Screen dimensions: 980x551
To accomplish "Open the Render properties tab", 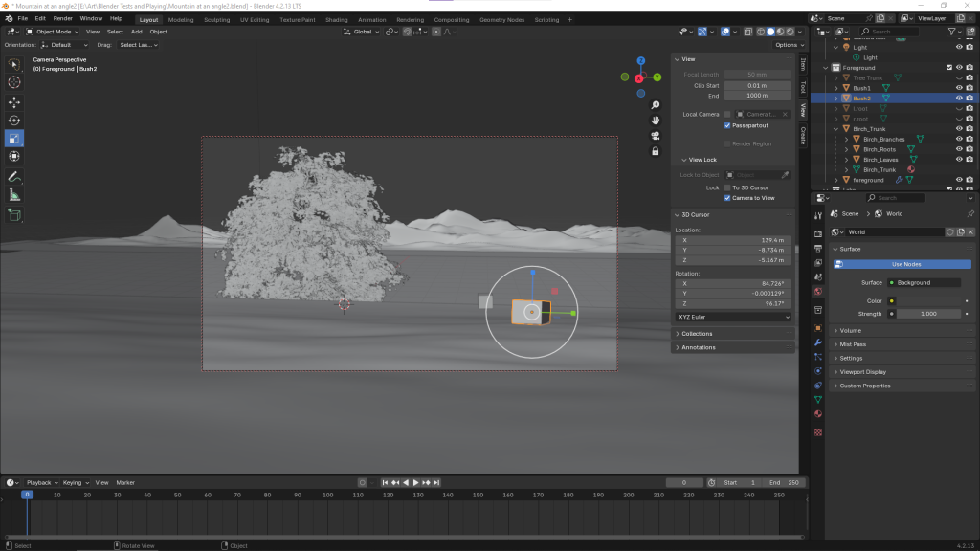I will point(818,233).
